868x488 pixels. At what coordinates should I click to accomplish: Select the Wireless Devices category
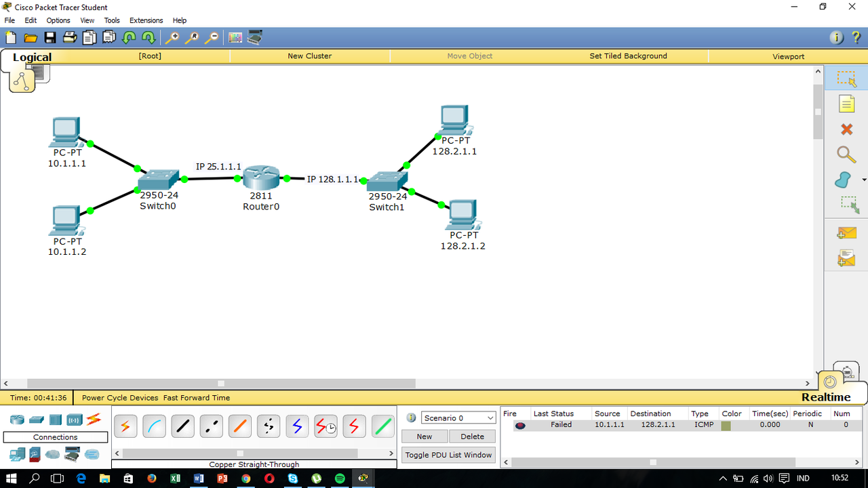74,420
